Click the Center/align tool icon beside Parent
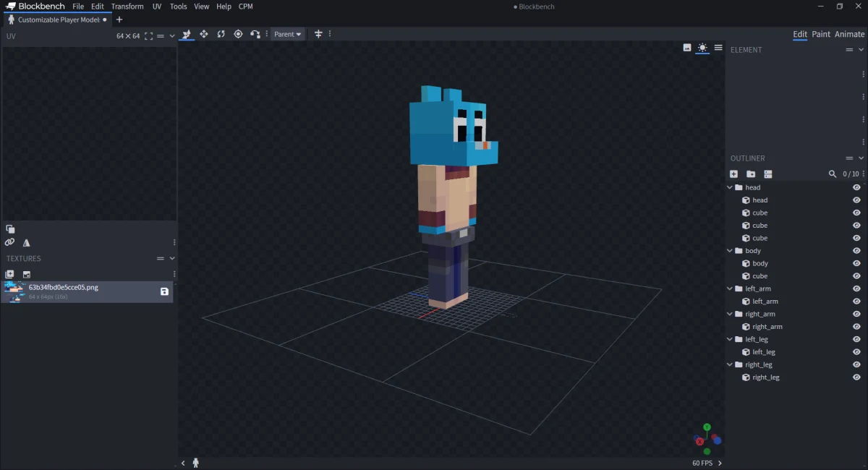868x470 pixels. coord(318,34)
